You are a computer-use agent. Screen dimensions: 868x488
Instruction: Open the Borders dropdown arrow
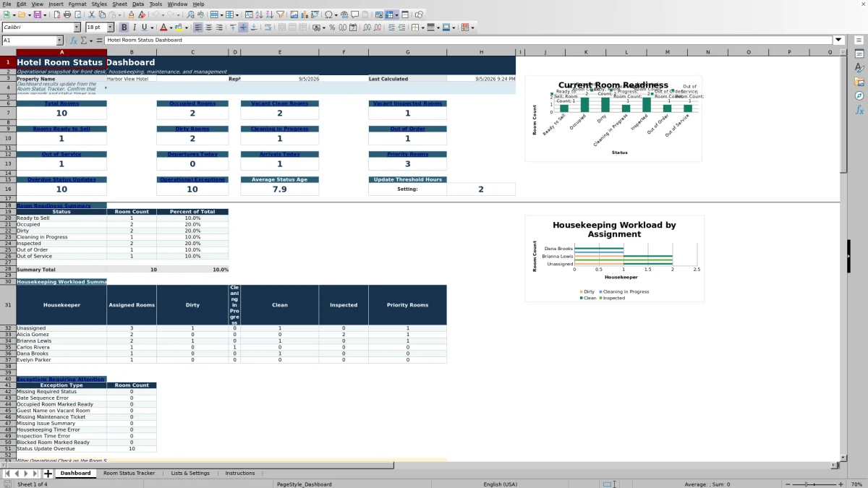[423, 27]
